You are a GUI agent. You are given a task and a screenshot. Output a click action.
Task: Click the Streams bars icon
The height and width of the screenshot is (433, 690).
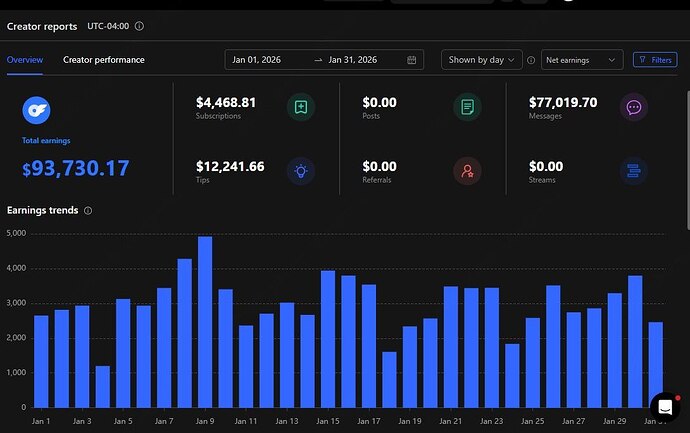click(x=633, y=171)
